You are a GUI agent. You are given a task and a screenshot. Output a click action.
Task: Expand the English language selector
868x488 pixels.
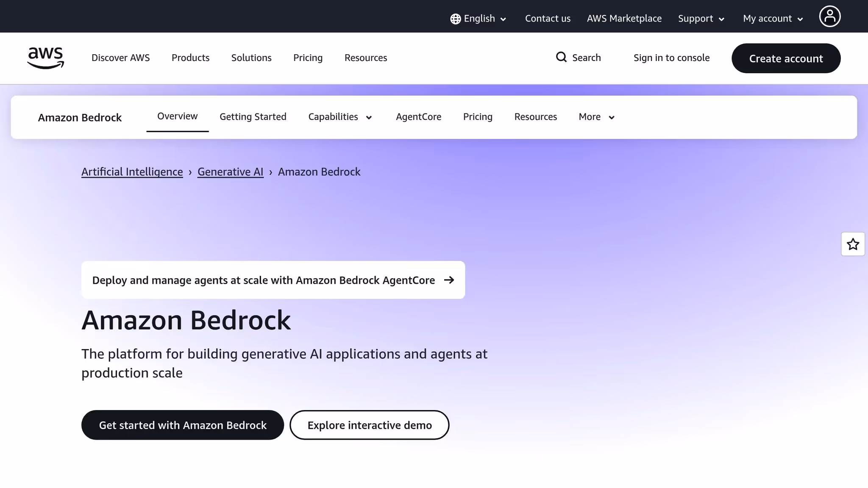[479, 18]
